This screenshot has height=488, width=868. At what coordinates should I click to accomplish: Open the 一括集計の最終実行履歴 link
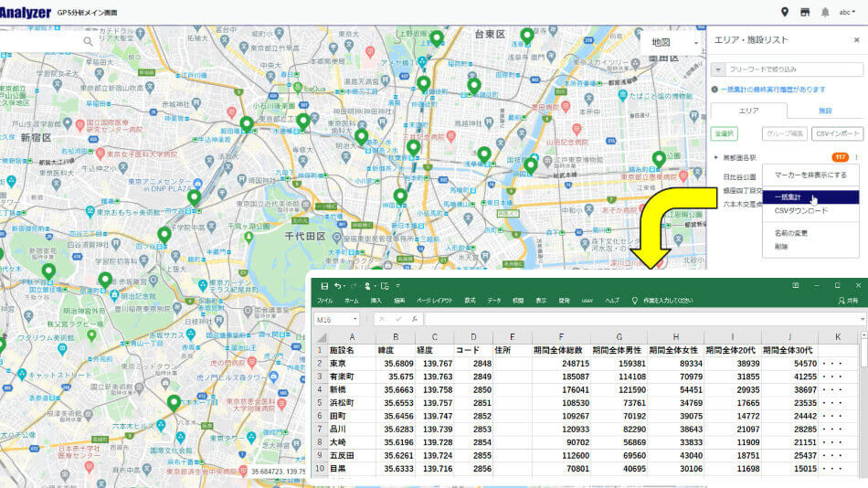[x=772, y=90]
